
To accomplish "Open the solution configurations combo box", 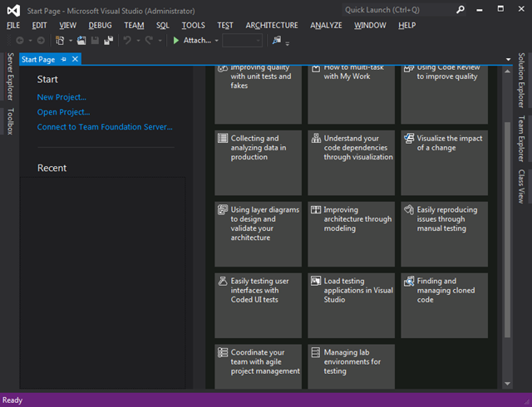I will click(242, 40).
